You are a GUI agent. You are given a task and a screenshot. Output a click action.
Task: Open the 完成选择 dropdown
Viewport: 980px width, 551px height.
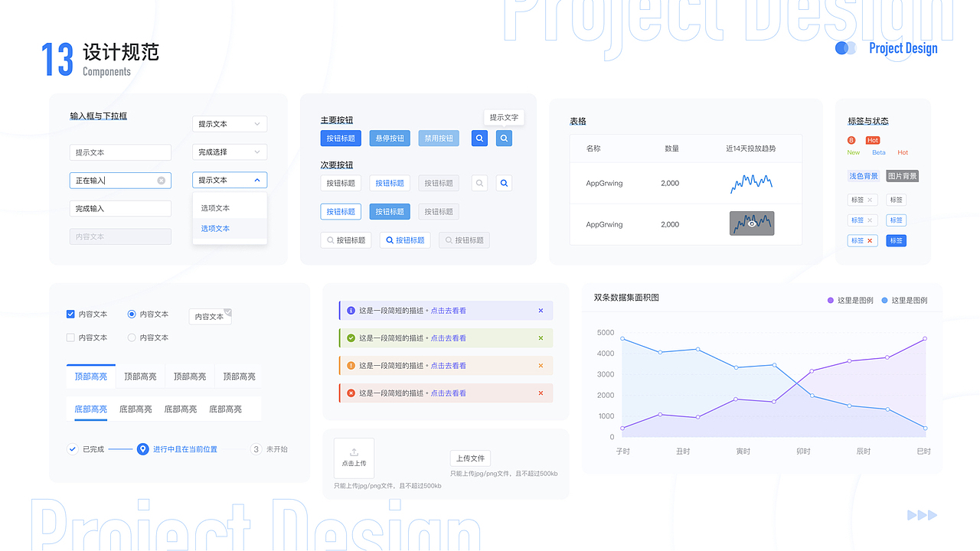click(230, 152)
